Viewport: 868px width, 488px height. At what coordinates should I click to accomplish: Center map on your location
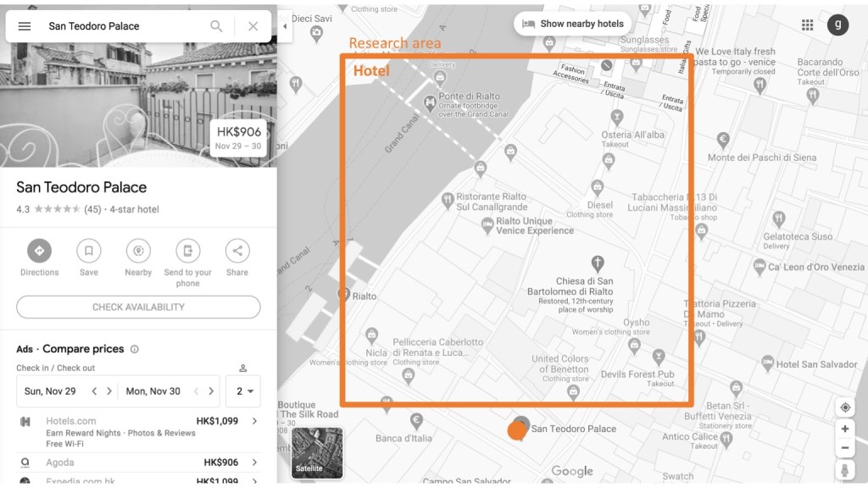coord(845,408)
